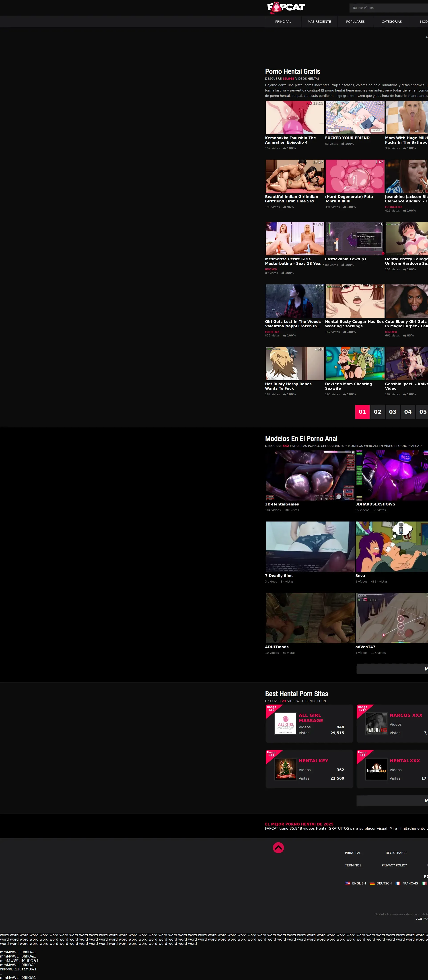This screenshot has height=980, width=428.
Task: Click the English US flag icon
Action: coord(348,883)
